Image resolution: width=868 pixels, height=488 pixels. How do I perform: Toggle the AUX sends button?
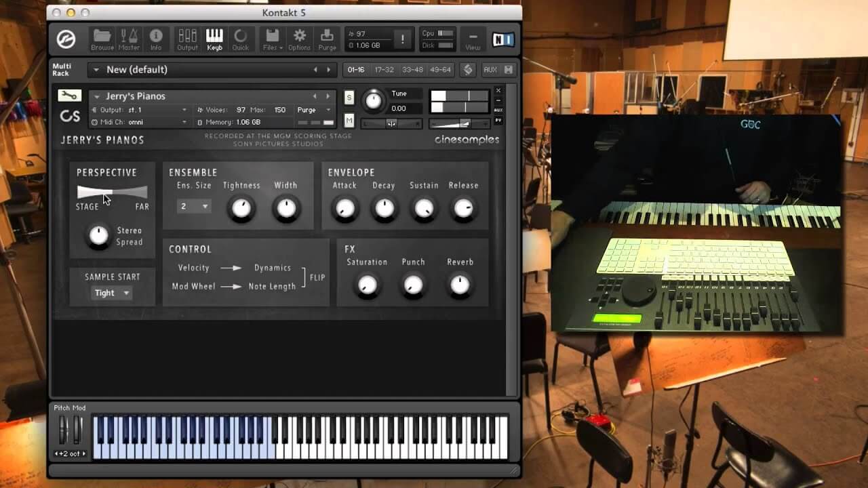coord(490,70)
